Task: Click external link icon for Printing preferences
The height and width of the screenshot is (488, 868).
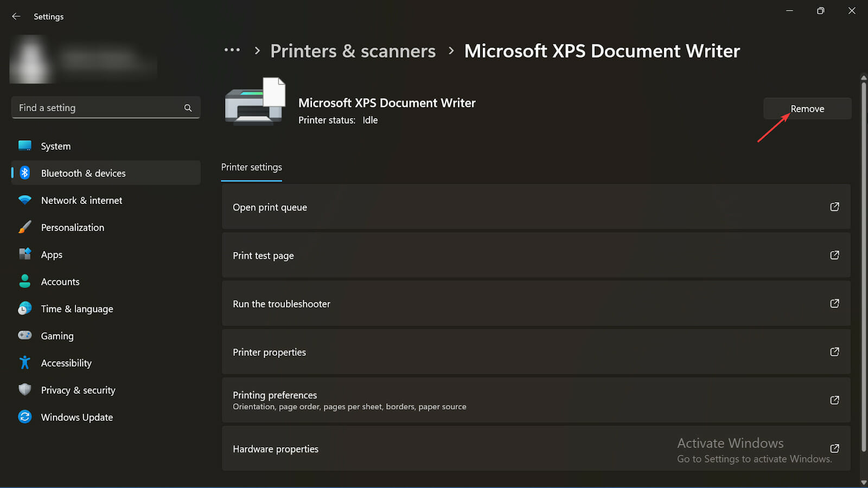Action: 834,400
